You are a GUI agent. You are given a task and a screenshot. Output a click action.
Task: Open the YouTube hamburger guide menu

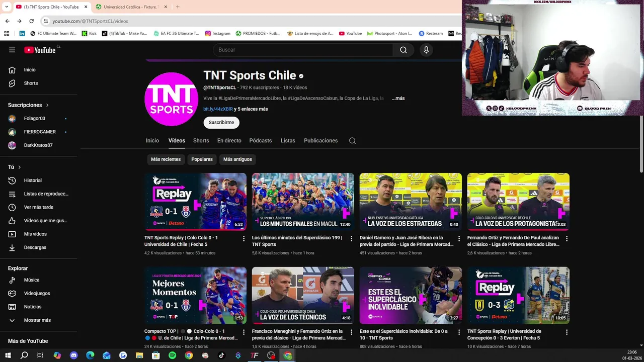click(x=12, y=50)
